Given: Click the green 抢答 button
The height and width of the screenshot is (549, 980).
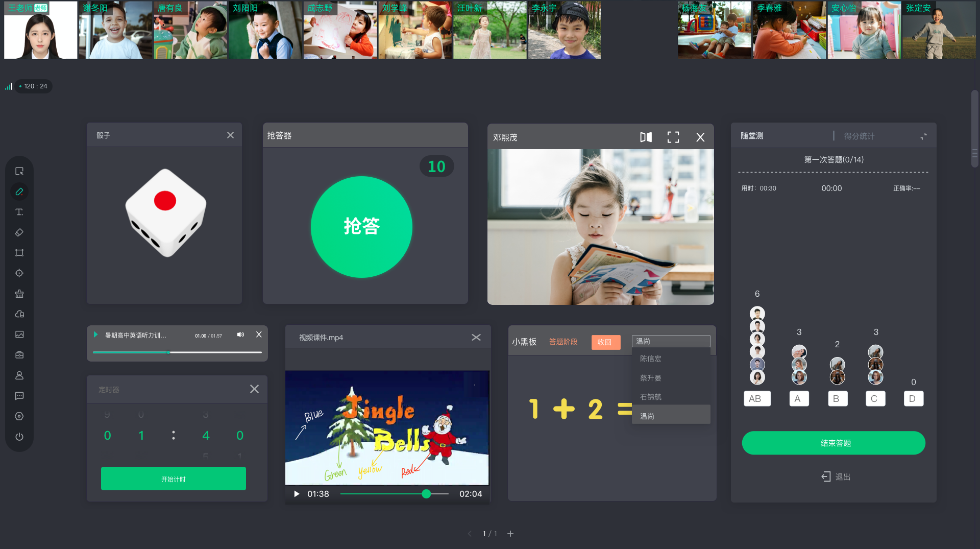Looking at the screenshot, I should (x=361, y=227).
